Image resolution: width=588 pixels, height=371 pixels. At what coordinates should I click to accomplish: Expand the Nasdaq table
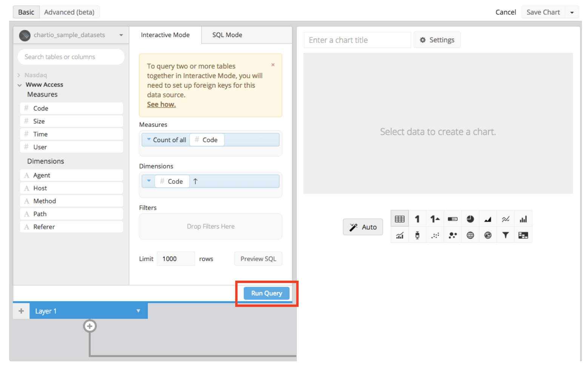19,75
